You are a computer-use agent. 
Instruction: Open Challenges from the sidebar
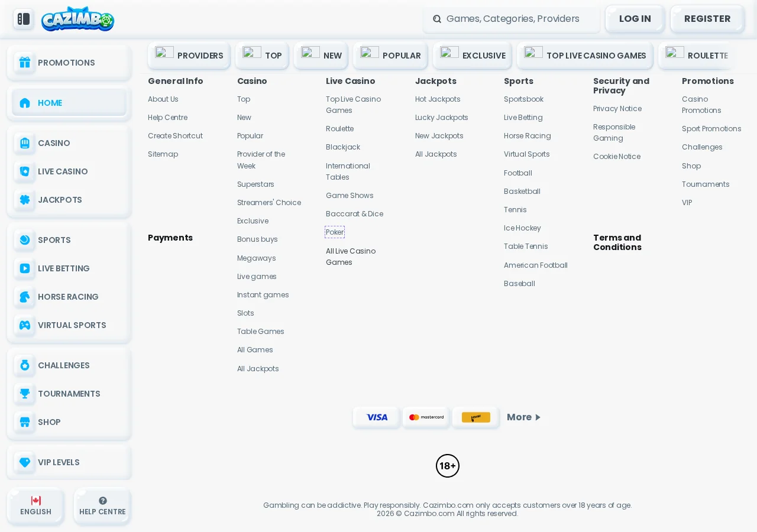tap(69, 365)
